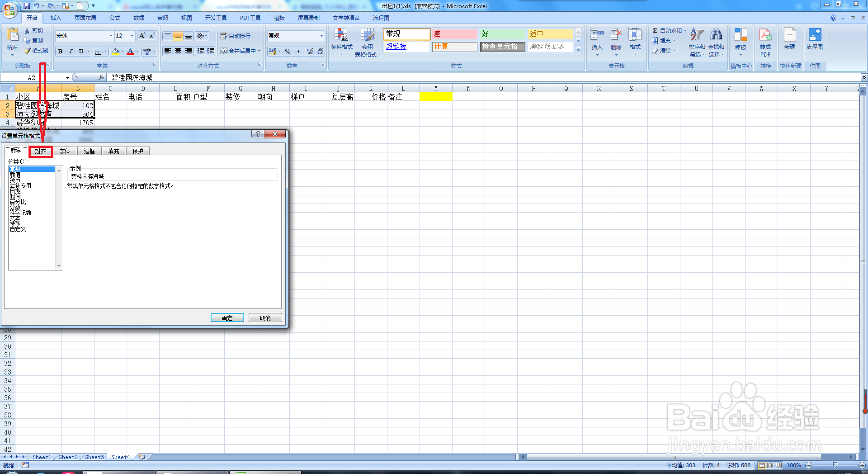Toggle Wrap Text (自动换行)
The image size is (868, 474).
(235, 36)
